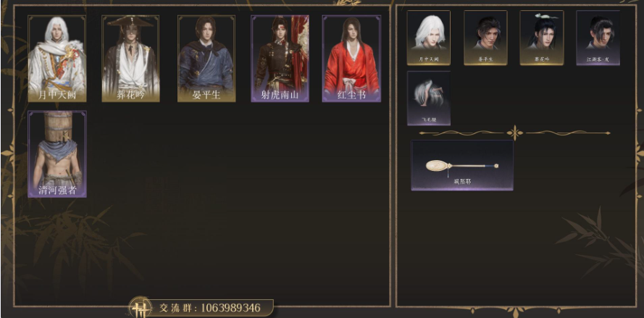
Task: Select the 江湖客·发 hairstyle card
Action: tap(598, 38)
